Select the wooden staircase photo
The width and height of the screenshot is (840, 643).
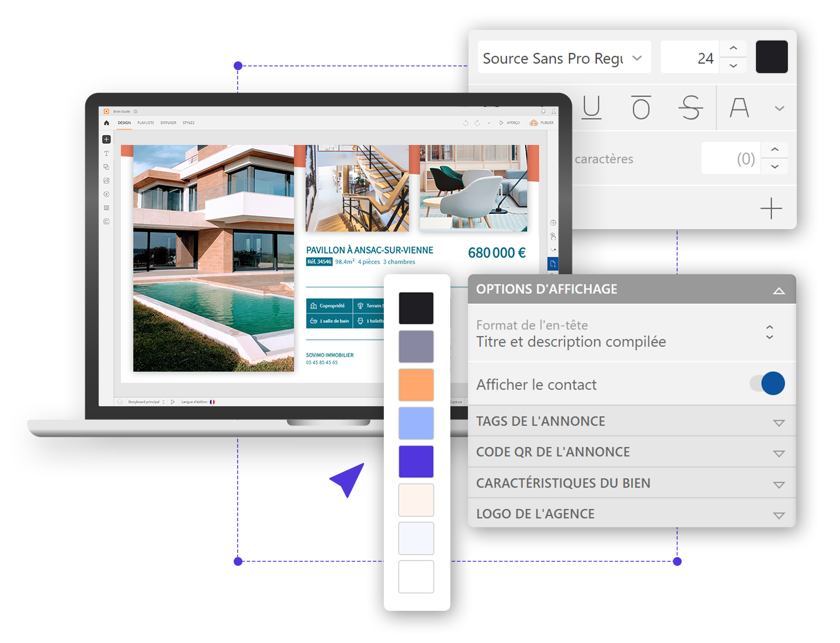coord(357,188)
